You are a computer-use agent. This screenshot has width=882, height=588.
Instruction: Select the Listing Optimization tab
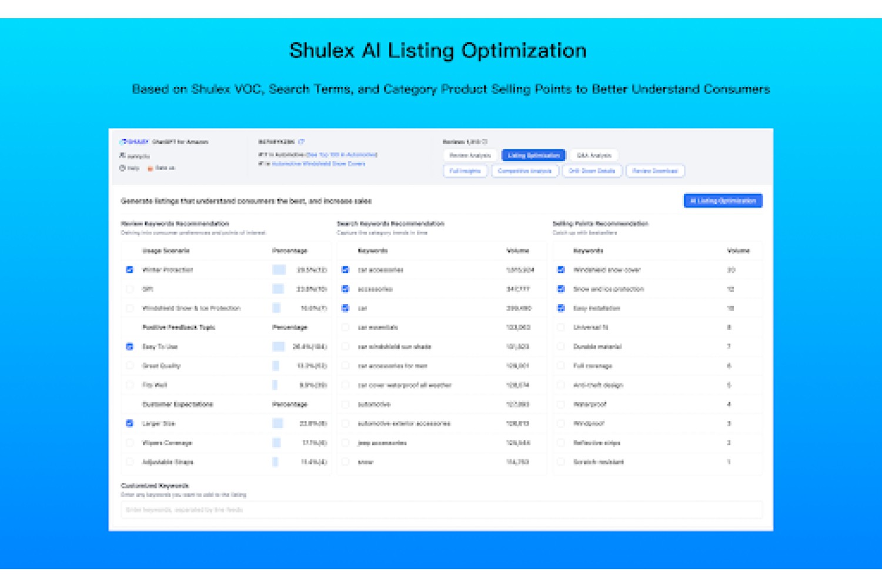533,155
